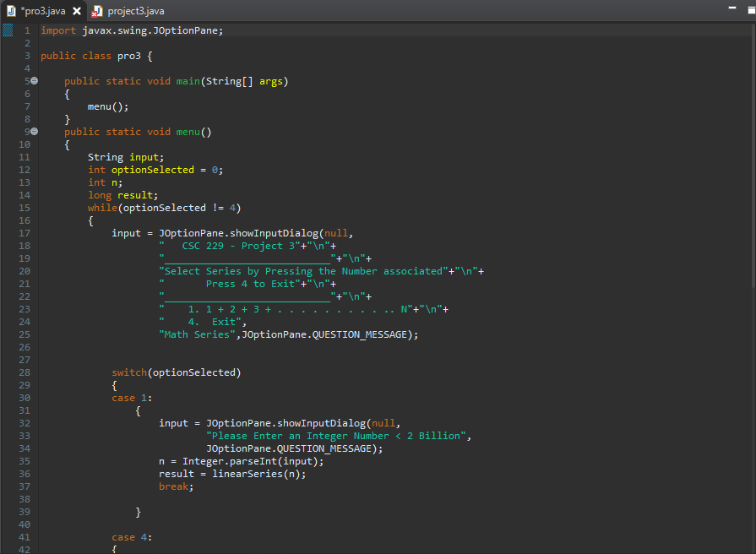756x554 pixels.
Task: Click the fold marker icon beside line 5
Action: click(x=34, y=80)
